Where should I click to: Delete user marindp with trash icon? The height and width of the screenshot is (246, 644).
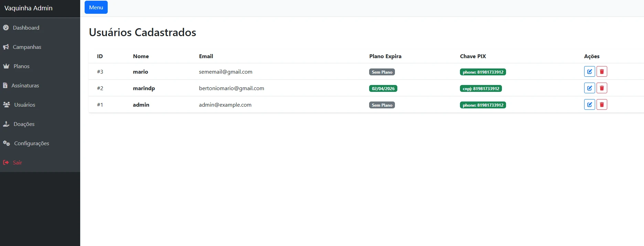[602, 88]
